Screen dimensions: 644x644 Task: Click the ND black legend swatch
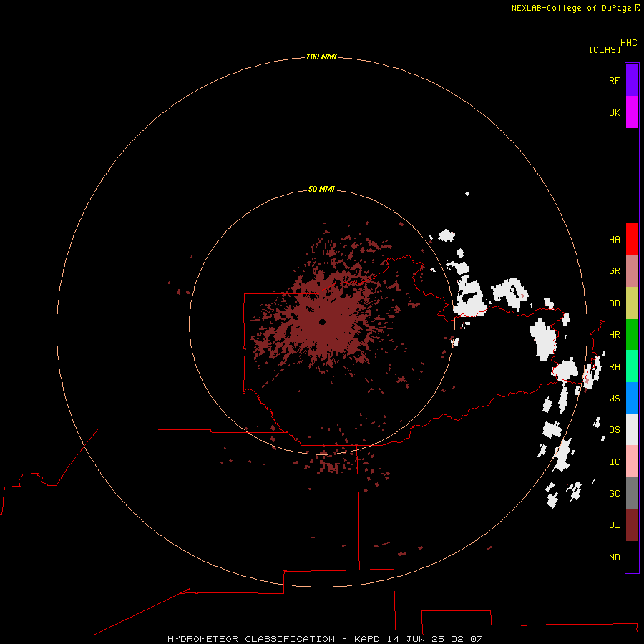point(632,557)
